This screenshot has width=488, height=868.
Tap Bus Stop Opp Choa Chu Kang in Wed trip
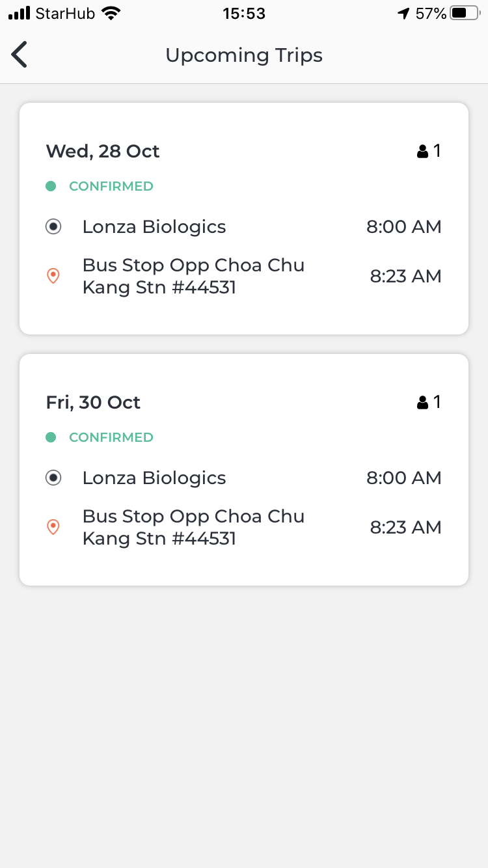click(x=193, y=277)
